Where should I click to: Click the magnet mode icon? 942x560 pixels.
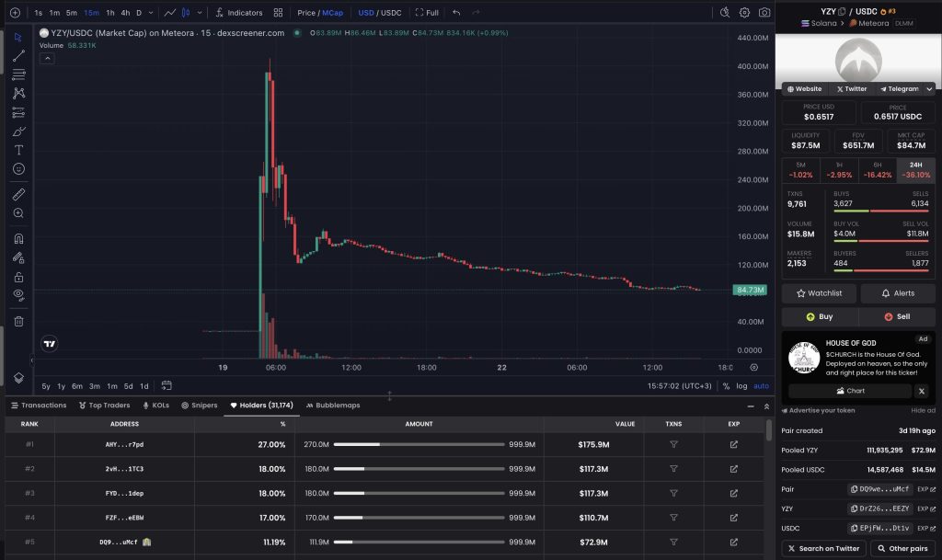tap(18, 239)
